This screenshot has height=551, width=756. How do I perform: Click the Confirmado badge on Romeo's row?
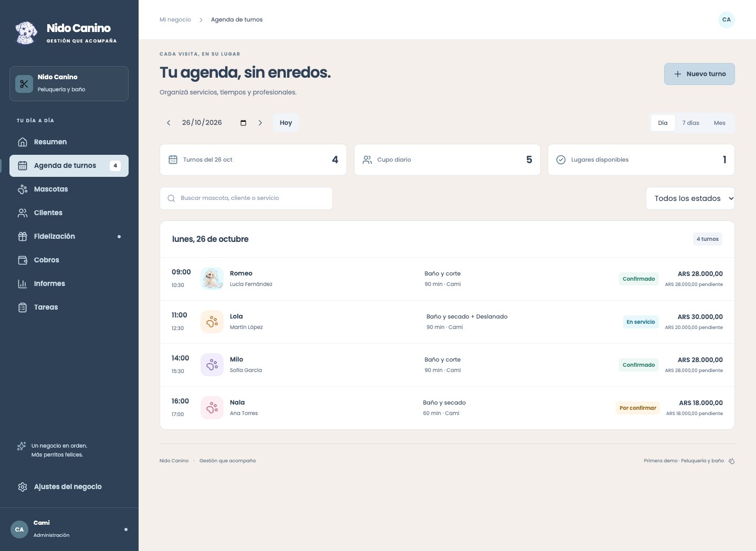(638, 279)
